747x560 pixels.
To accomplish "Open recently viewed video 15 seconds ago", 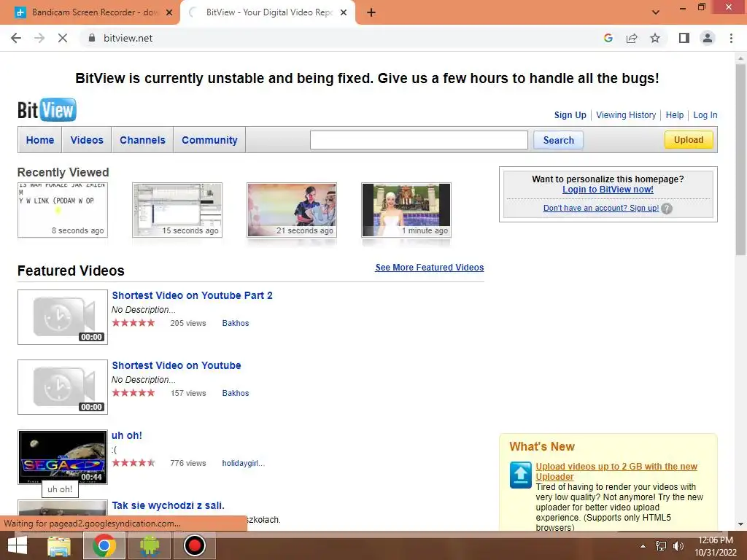I will 177,209.
